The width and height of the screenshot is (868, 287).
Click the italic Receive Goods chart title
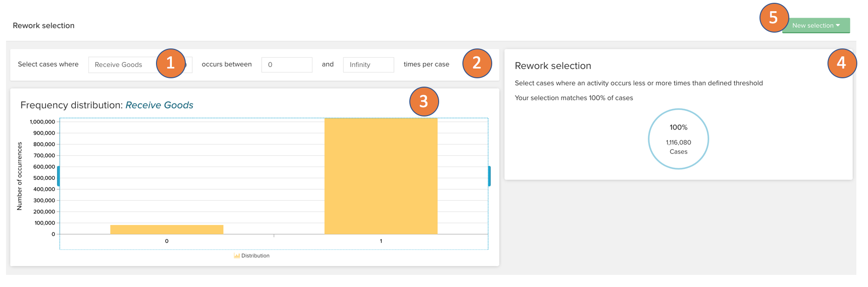159,105
